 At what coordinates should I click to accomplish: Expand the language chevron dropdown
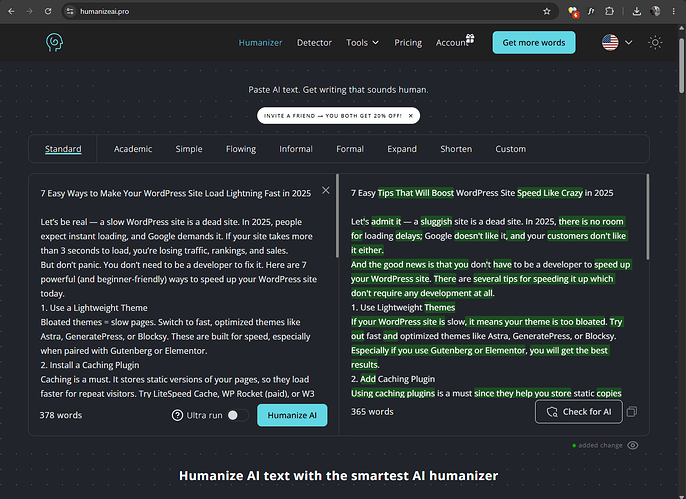click(x=628, y=42)
